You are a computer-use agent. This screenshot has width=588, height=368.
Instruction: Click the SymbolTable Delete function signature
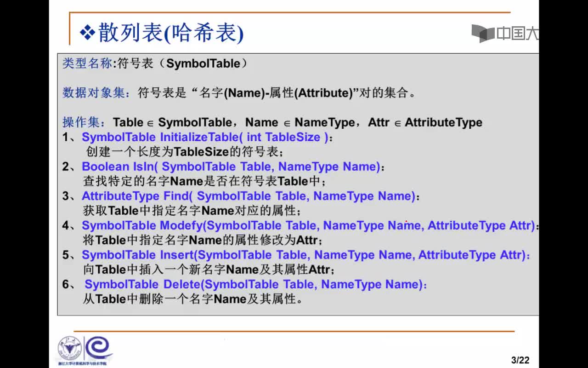(253, 284)
